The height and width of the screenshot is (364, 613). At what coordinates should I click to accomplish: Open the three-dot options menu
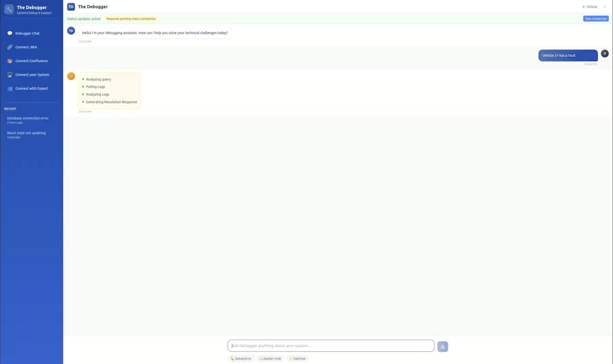coord(605,7)
